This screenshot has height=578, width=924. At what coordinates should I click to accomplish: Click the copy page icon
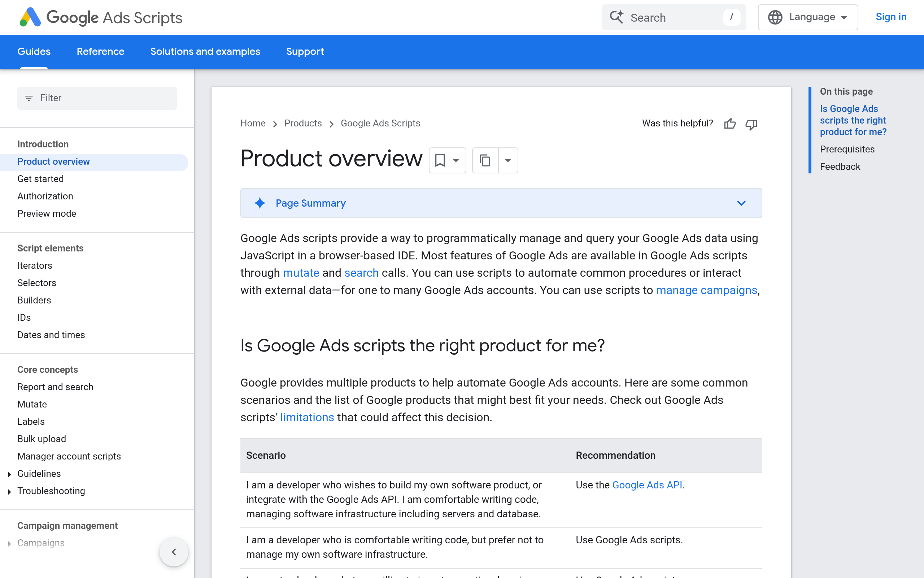pos(485,160)
